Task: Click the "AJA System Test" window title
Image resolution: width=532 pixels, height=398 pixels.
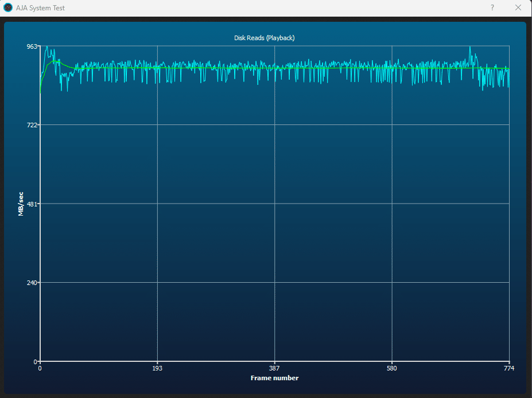Action: pos(40,8)
